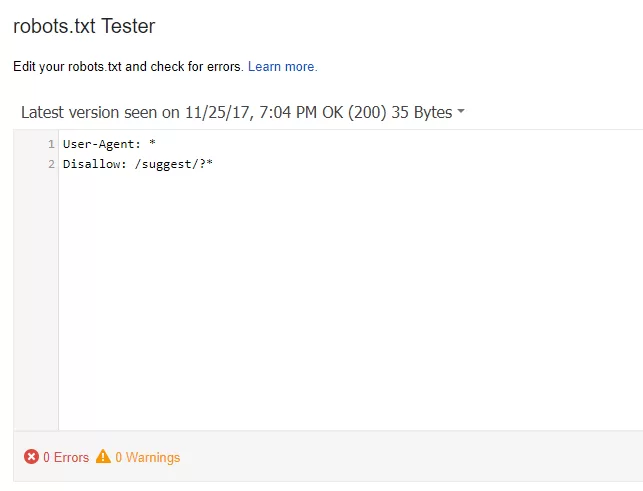Image resolution: width=643 pixels, height=491 pixels.
Task: Click the empty gutter below the line numbers
Action: click(36, 300)
